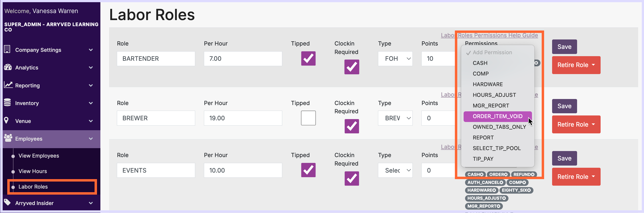Choose the TIP_PAY permission option
The width and height of the screenshot is (644, 213).
click(483, 159)
